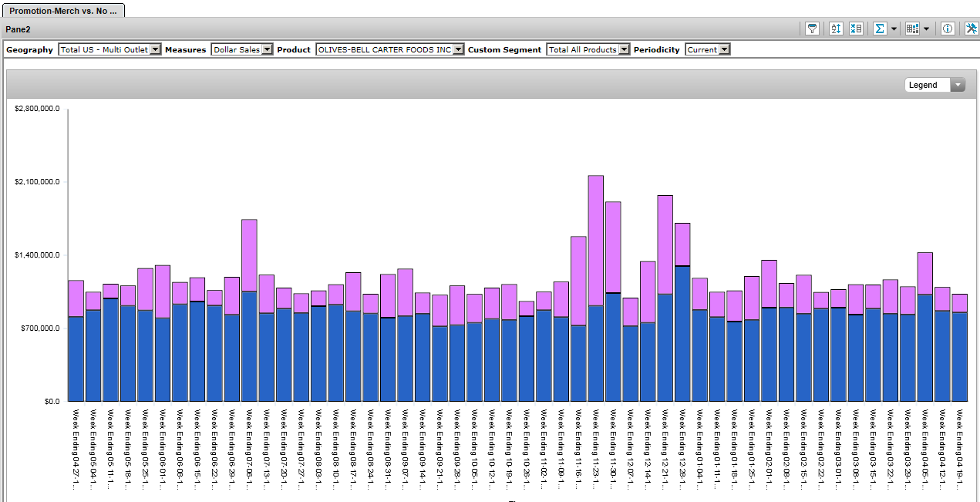Expand the arrow beside the grid chart icon
The height and width of the screenshot is (502, 980).
click(x=926, y=29)
